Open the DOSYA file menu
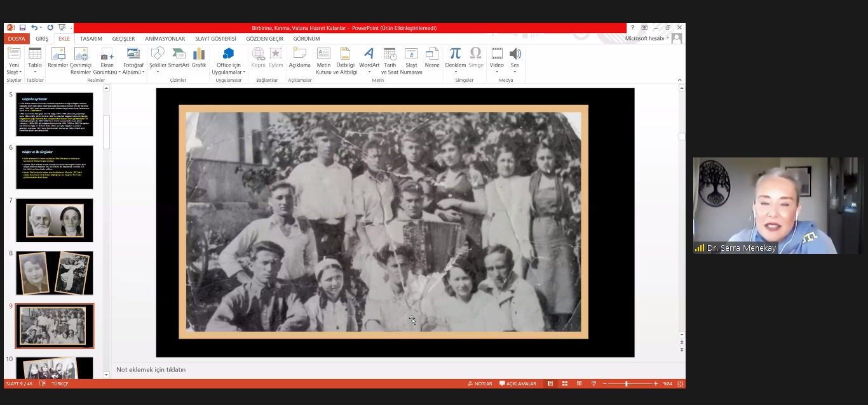The height and width of the screenshot is (405, 868). click(17, 39)
